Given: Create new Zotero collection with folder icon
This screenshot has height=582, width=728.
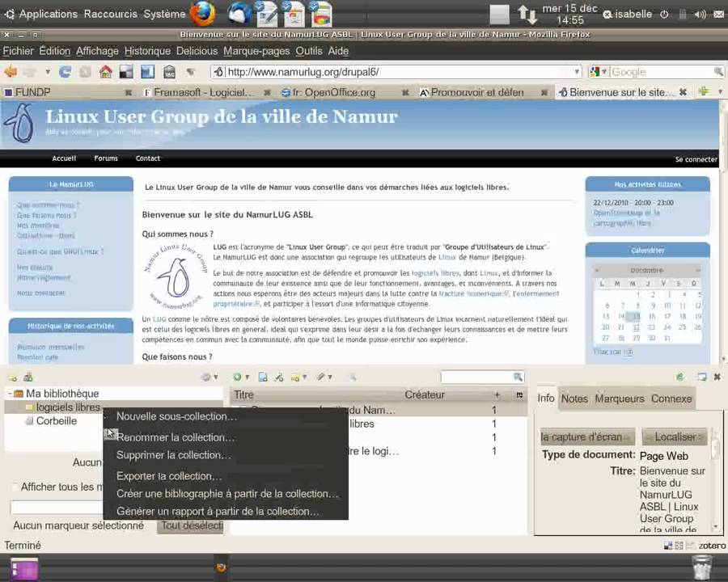Looking at the screenshot, I should click(x=12, y=377).
